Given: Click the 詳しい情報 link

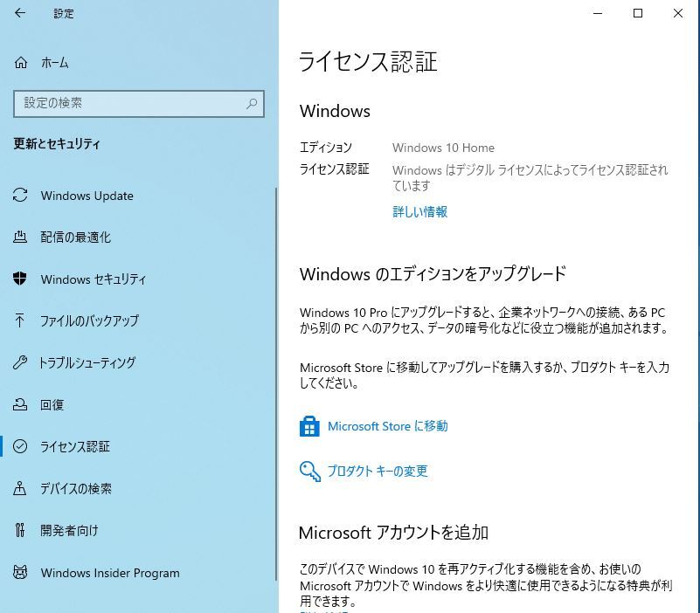Looking at the screenshot, I should (x=419, y=211).
